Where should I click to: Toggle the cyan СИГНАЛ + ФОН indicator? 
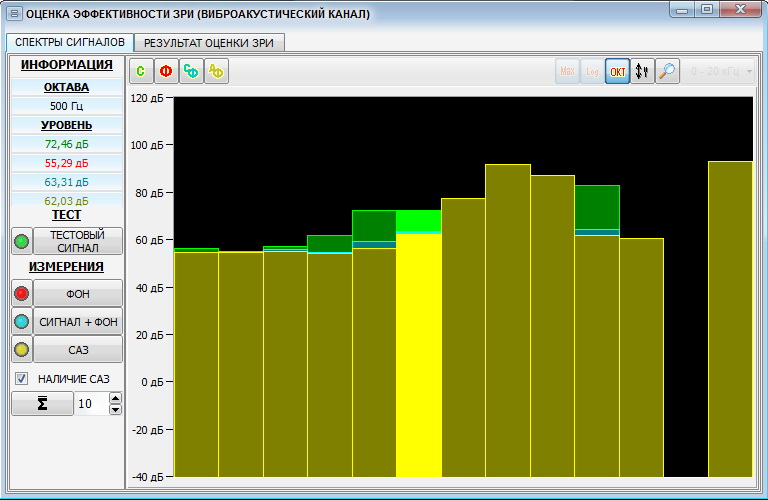[x=21, y=321]
